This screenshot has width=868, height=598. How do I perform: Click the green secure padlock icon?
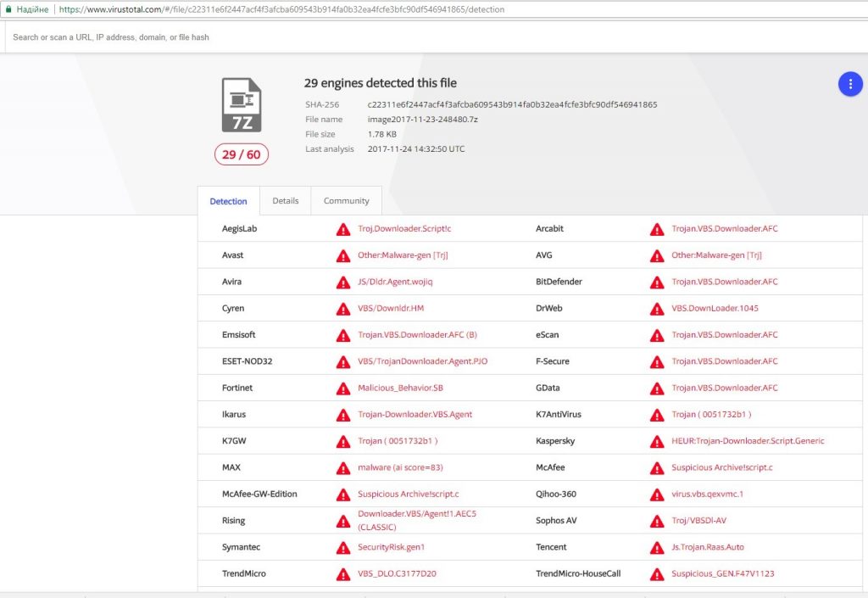(x=8, y=9)
